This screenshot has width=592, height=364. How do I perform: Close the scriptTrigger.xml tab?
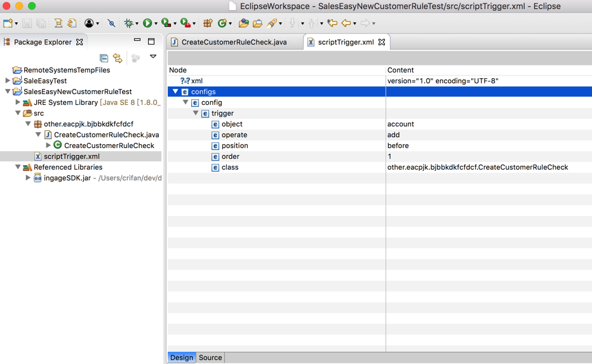click(382, 42)
